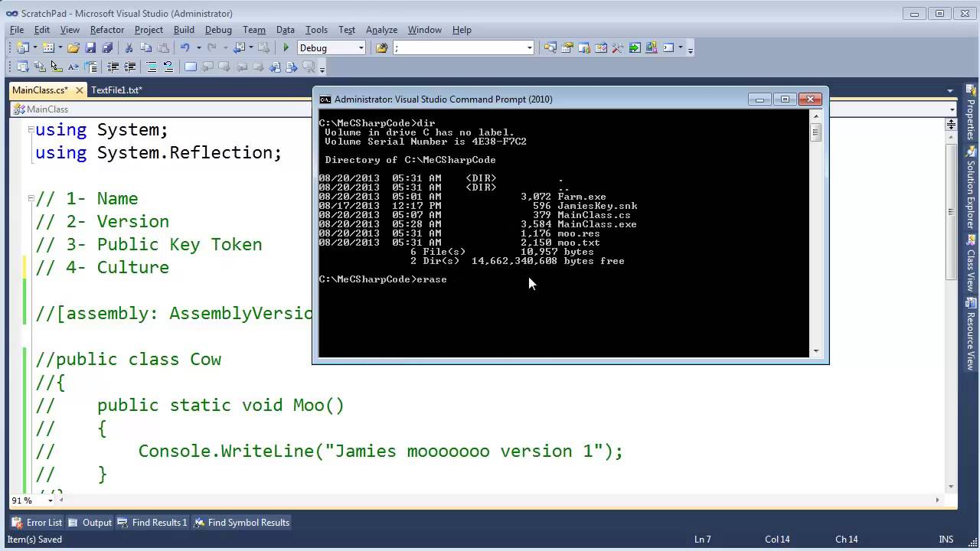Comment out the selected lines icon
This screenshot has width=980, height=551.
tap(152, 67)
